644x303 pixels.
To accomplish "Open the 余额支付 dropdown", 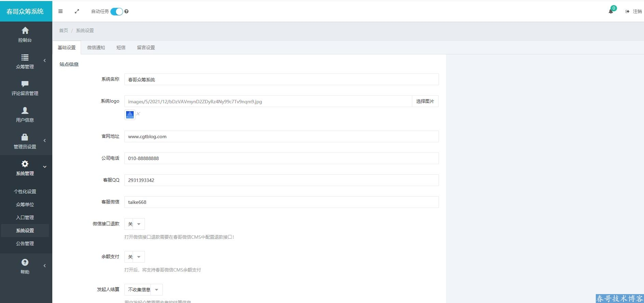I will tap(134, 257).
